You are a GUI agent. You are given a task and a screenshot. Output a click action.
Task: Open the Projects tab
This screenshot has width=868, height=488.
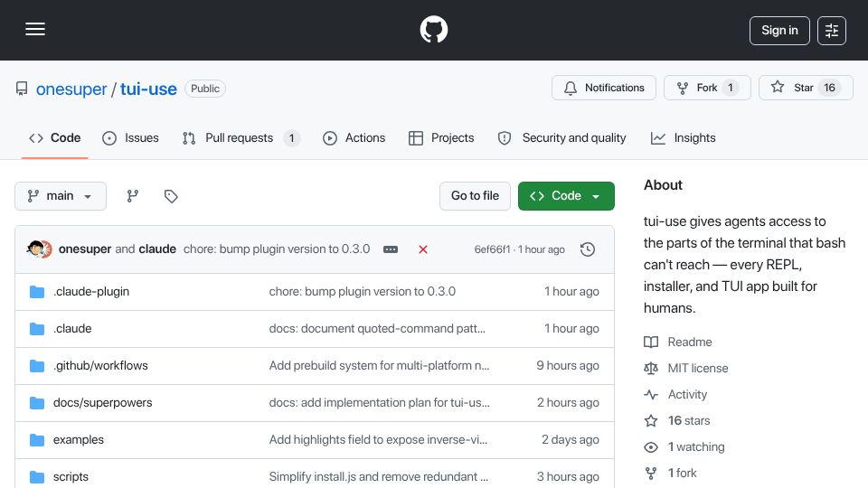tap(441, 137)
